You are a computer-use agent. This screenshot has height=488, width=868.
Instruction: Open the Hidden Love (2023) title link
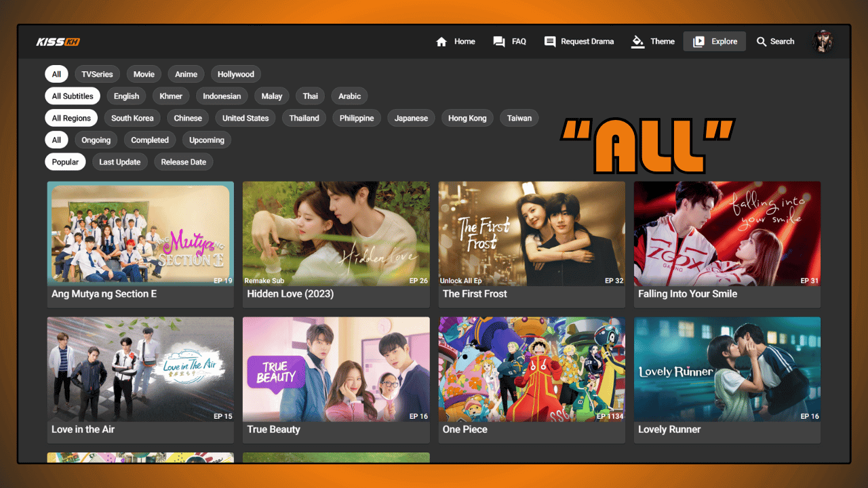pyautogui.click(x=290, y=294)
